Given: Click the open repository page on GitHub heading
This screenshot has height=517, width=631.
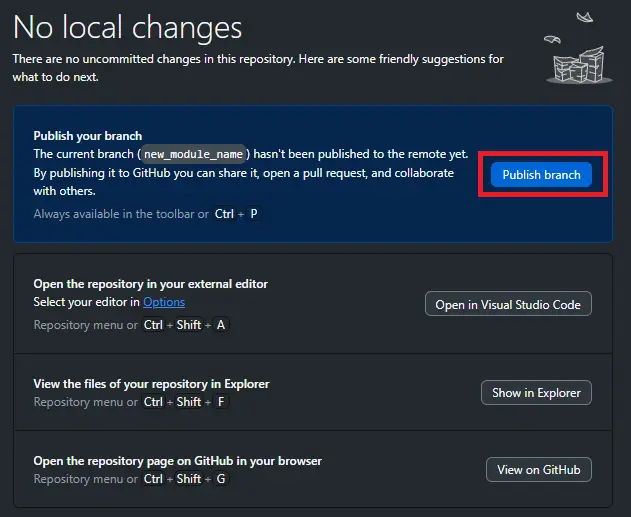Looking at the screenshot, I should point(177,461).
